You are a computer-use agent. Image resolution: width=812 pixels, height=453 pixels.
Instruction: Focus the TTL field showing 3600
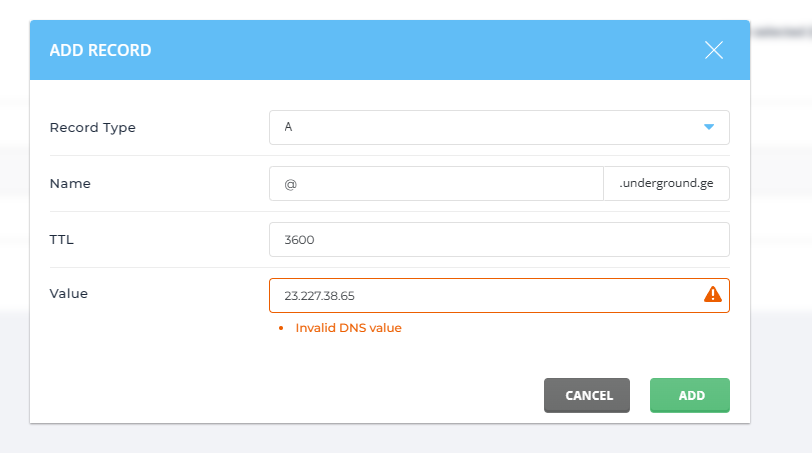(x=499, y=240)
